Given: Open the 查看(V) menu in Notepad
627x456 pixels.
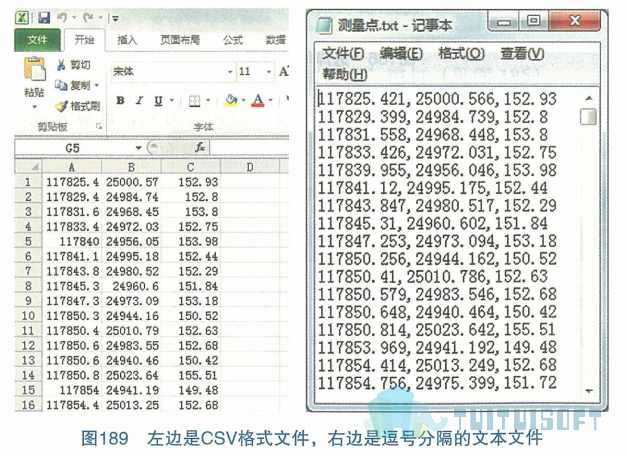Looking at the screenshot, I should (522, 53).
